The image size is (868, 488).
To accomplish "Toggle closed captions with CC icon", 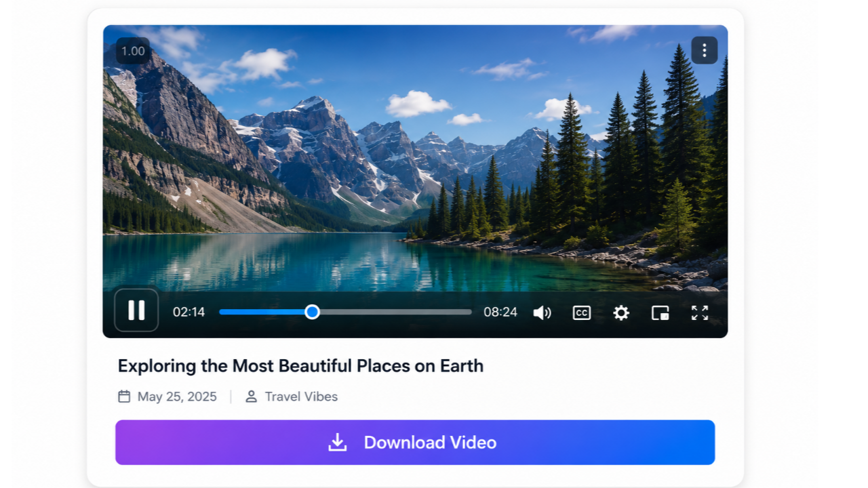I will click(x=582, y=312).
